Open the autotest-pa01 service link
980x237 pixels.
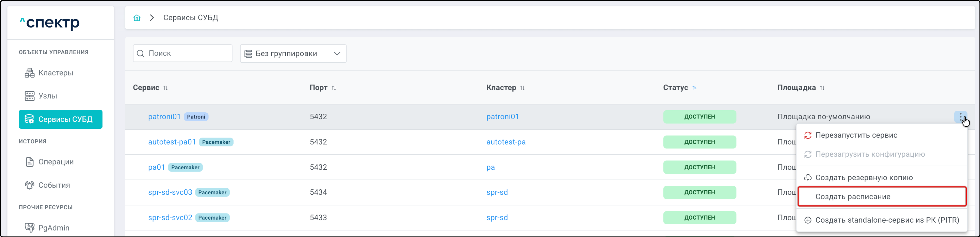[172, 142]
